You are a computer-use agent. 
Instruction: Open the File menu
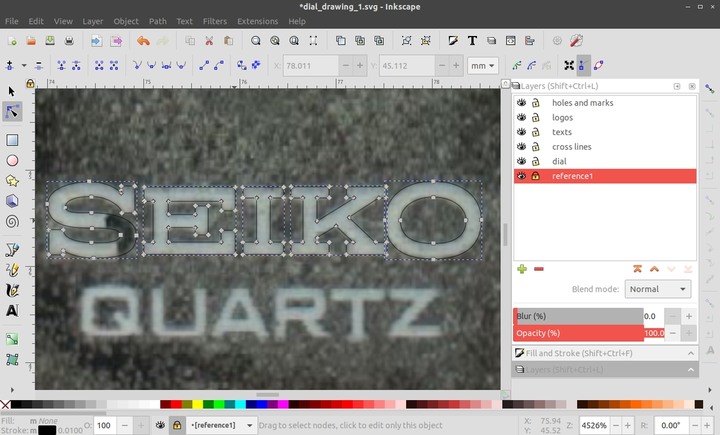click(11, 21)
